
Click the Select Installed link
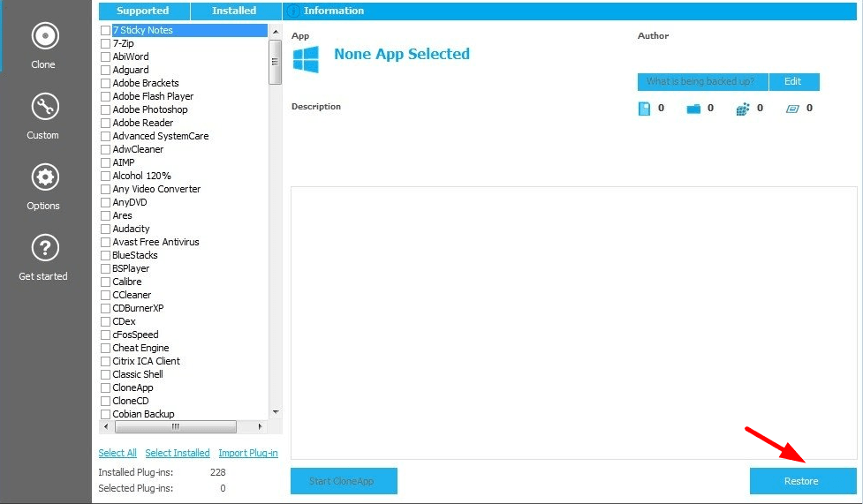pos(178,453)
